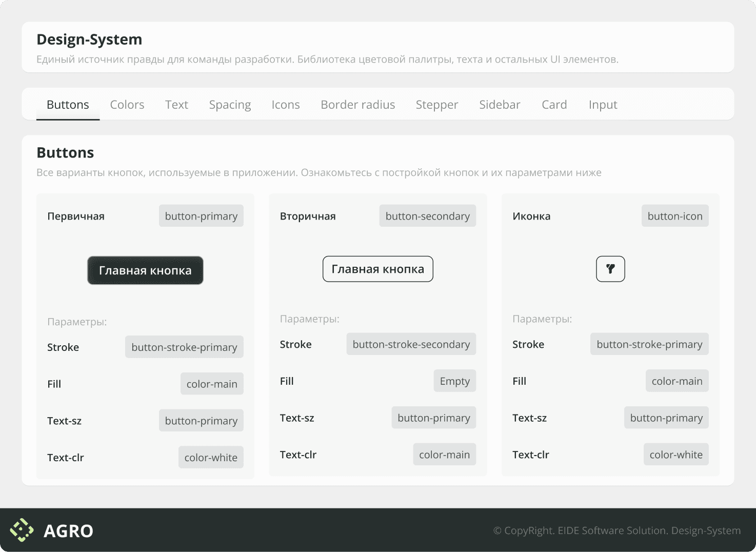Open the Buttons tab

(68, 105)
